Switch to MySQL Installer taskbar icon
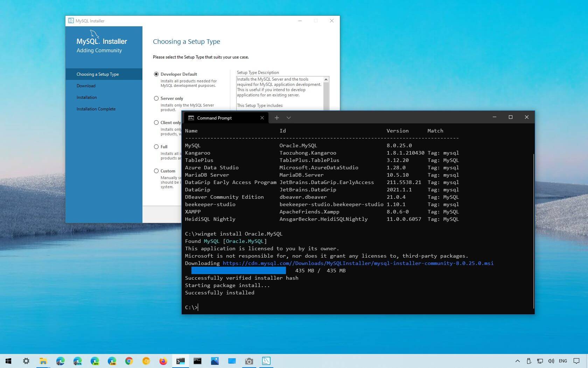Viewport: 588px width, 368px height. [266, 361]
